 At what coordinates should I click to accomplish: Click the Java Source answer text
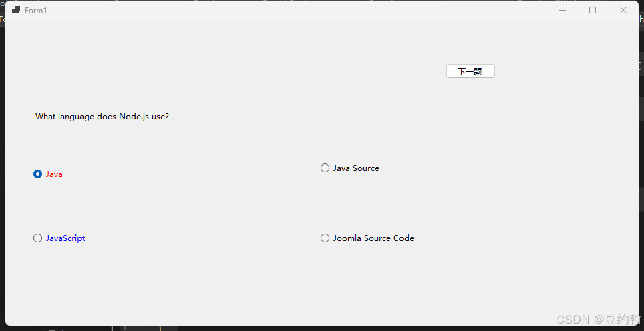coord(357,168)
